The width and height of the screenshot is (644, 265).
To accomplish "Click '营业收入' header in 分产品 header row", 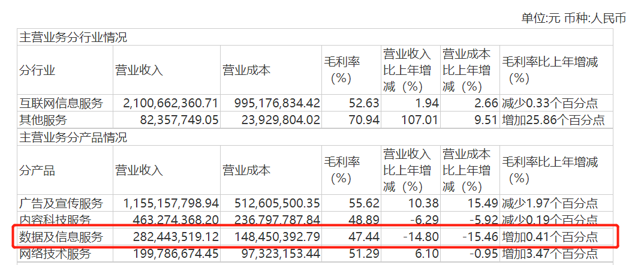I will pyautogui.click(x=139, y=170).
